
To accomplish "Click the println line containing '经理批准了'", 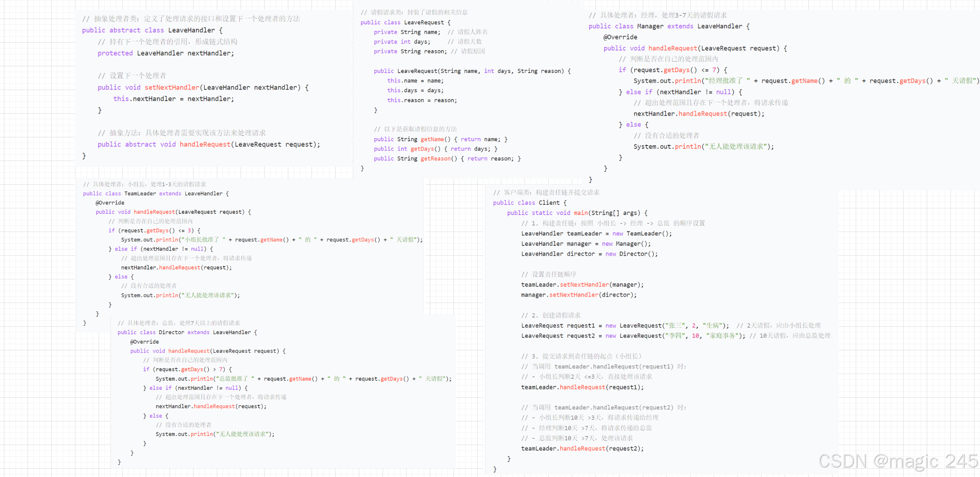I will (805, 81).
